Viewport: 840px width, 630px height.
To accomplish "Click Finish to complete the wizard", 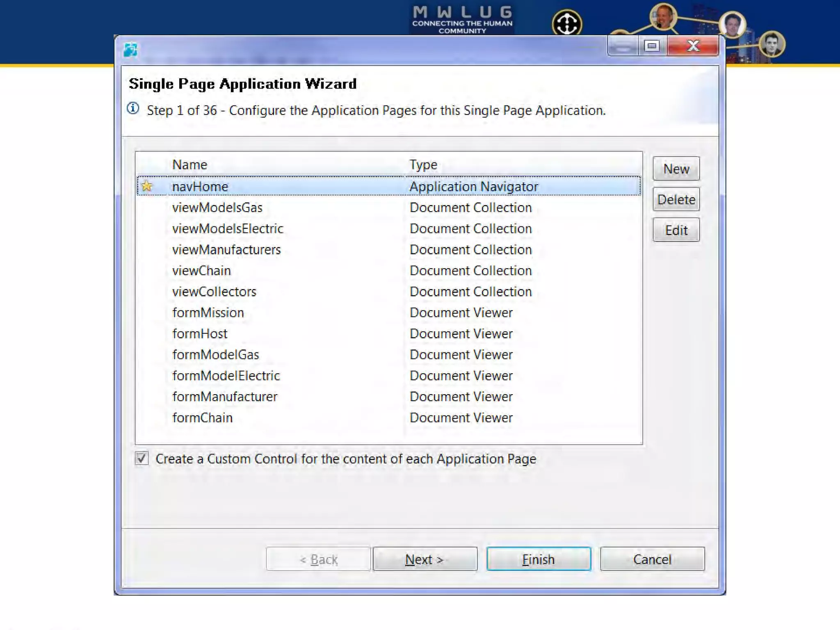I will click(x=538, y=559).
